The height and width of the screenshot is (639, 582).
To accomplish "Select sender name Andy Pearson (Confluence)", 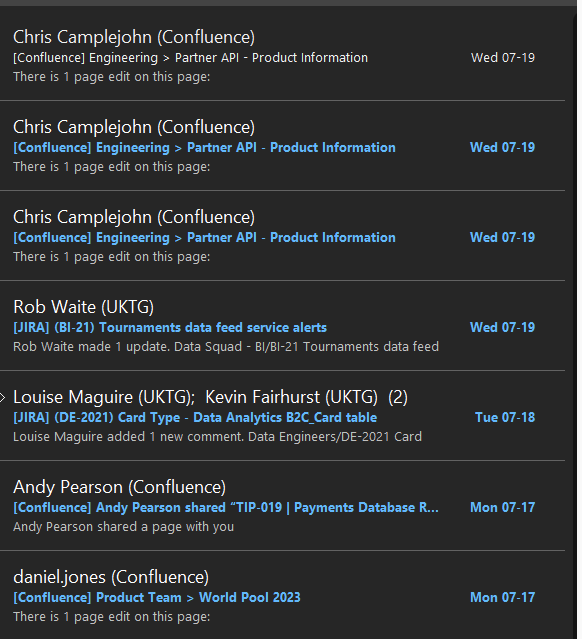I will (x=119, y=487).
